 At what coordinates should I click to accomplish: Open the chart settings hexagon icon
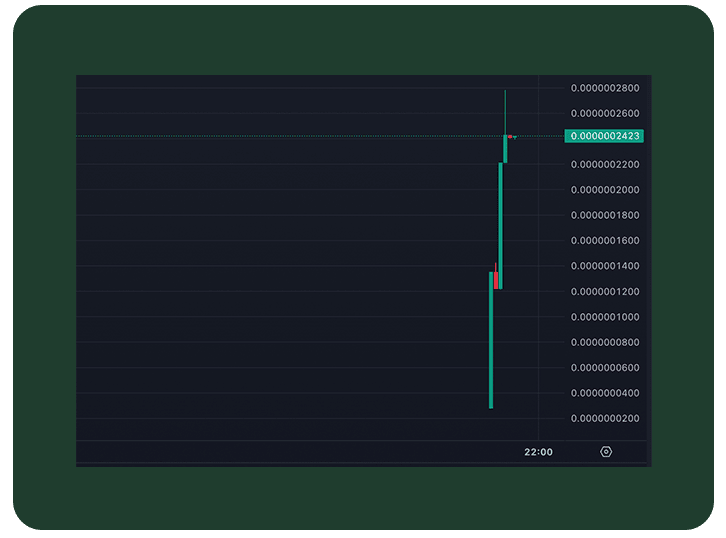[x=606, y=451]
